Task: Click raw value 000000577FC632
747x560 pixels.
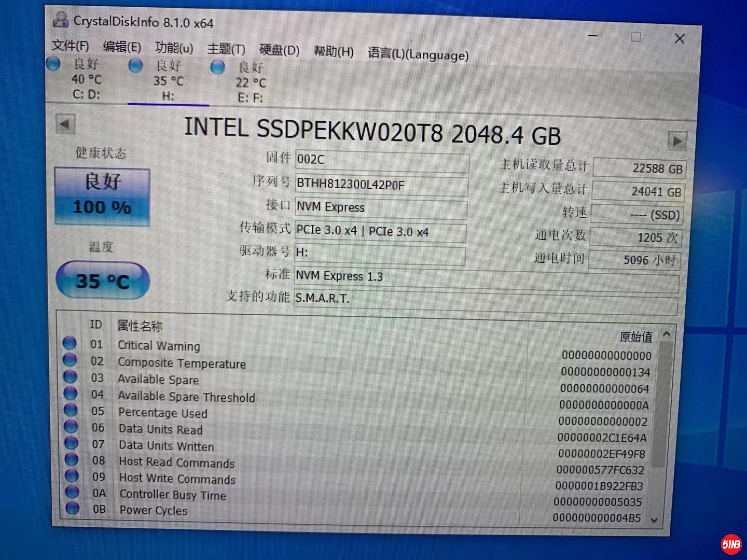Action: click(x=600, y=470)
